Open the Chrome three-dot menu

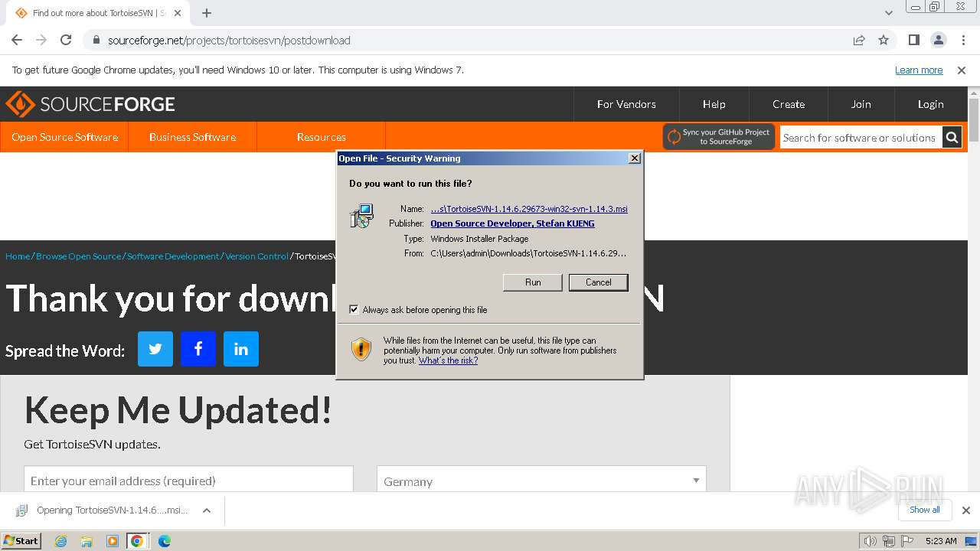963,40
